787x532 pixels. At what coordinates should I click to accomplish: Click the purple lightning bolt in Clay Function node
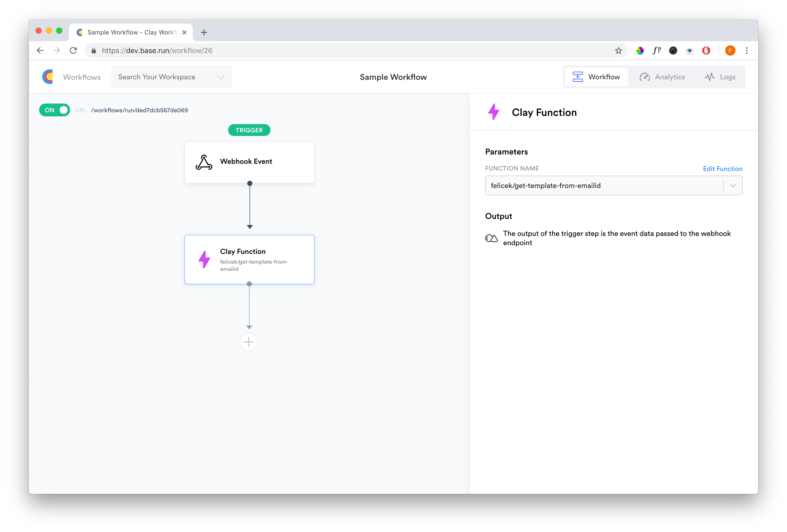[204, 260]
